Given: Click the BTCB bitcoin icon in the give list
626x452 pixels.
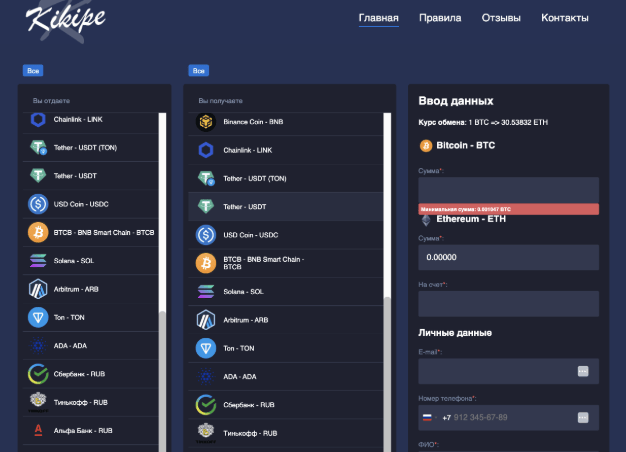Looking at the screenshot, I should (38, 232).
